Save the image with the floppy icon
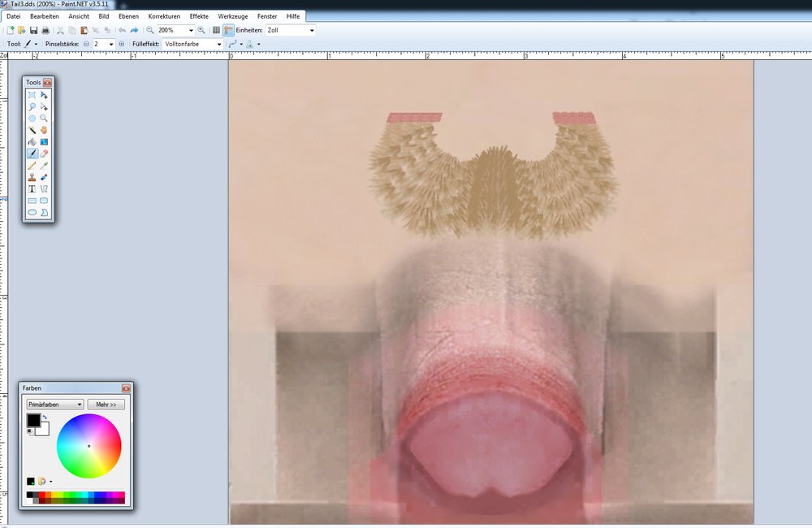Screen dimensions: 812x528 [x=33, y=31]
